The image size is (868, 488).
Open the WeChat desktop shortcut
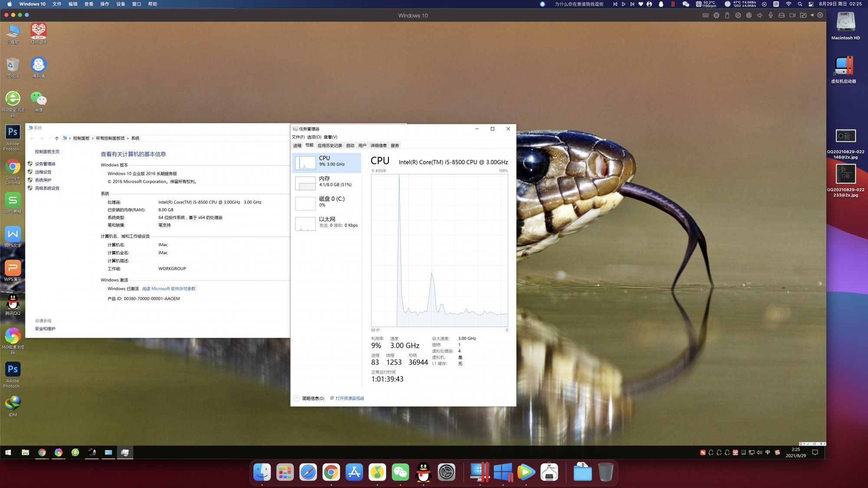(x=39, y=99)
